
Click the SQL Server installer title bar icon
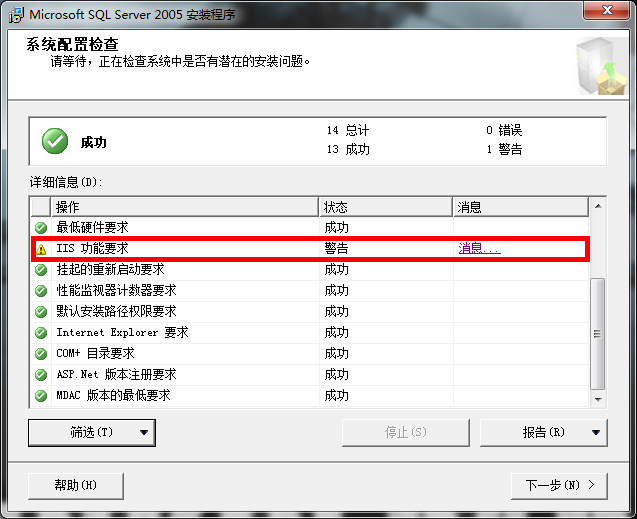click(16, 15)
